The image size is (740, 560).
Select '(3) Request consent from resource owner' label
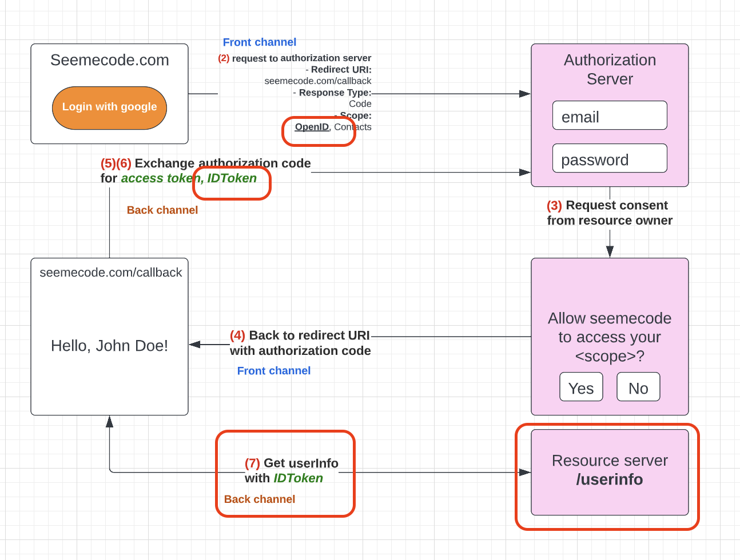[610, 213]
